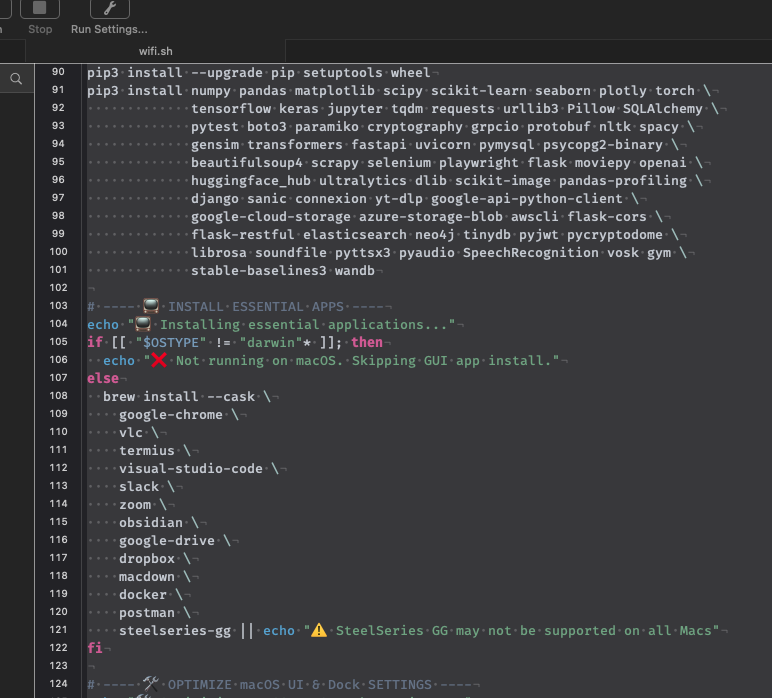The image size is (772, 698).
Task: Click on 'steelseries-gg' on line 121
Action: (x=175, y=631)
